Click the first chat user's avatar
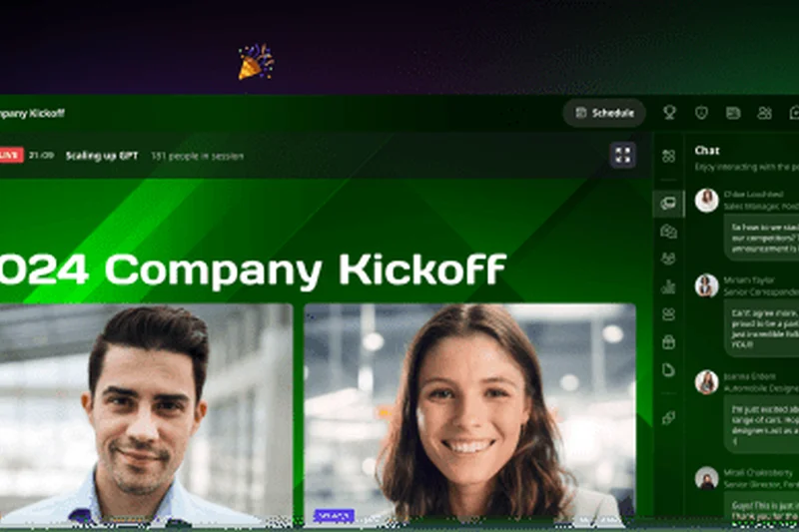The height and width of the screenshot is (532, 799). pyautogui.click(x=707, y=200)
